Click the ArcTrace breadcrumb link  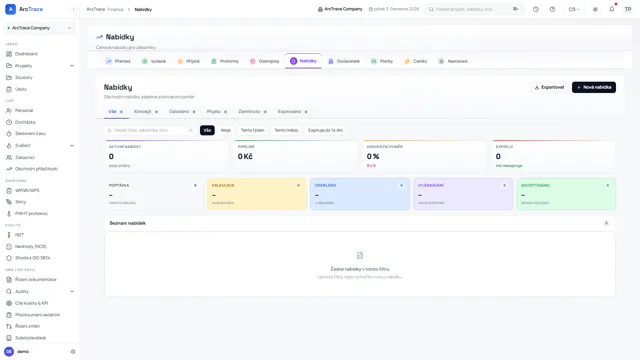tap(96, 9)
